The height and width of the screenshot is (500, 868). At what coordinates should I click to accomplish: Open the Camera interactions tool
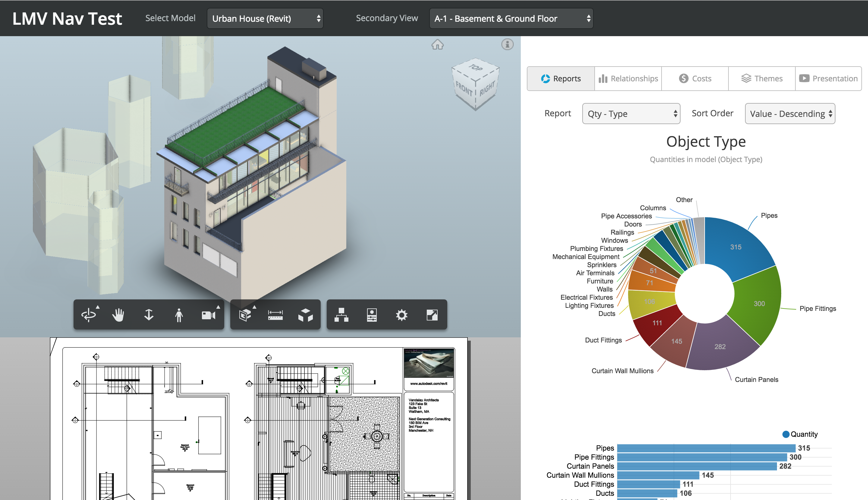[x=209, y=314]
